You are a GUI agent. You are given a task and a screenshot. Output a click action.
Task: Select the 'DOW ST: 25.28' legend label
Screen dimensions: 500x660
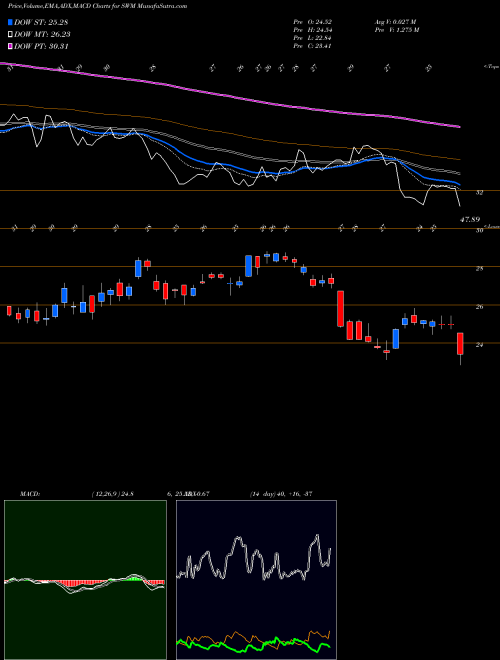[41, 22]
